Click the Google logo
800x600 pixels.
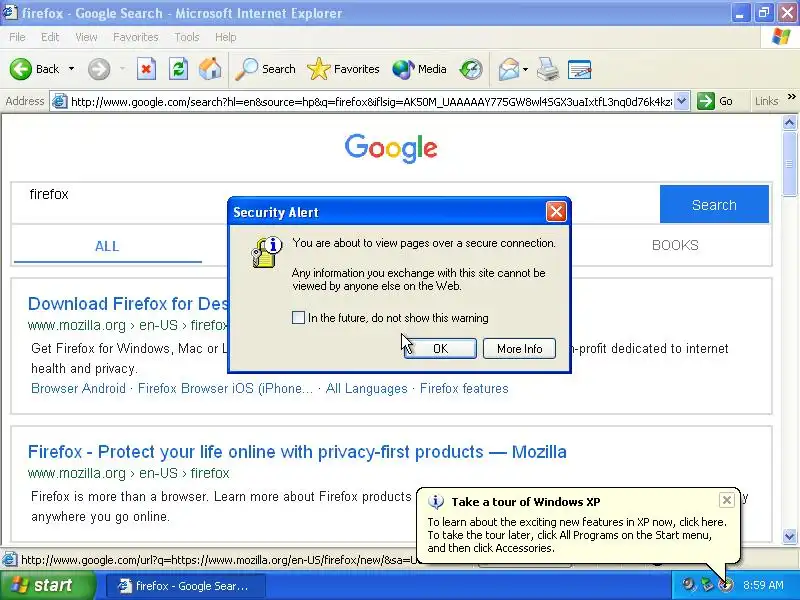[x=391, y=148]
